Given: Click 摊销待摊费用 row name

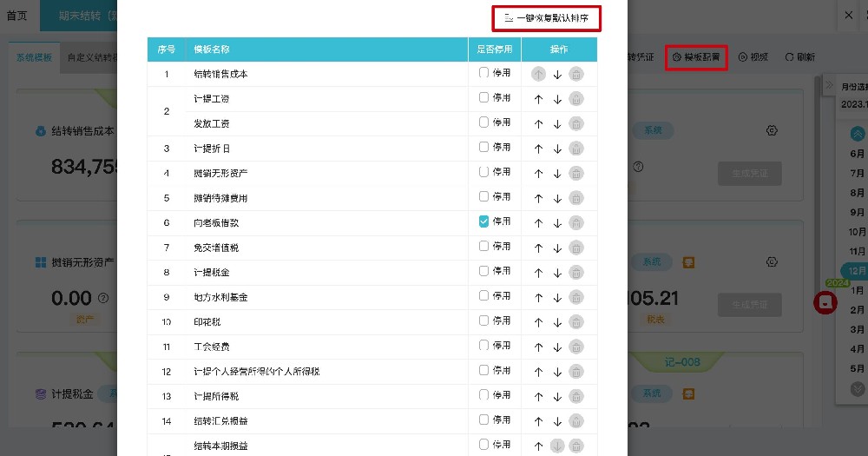Looking at the screenshot, I should [x=220, y=198].
